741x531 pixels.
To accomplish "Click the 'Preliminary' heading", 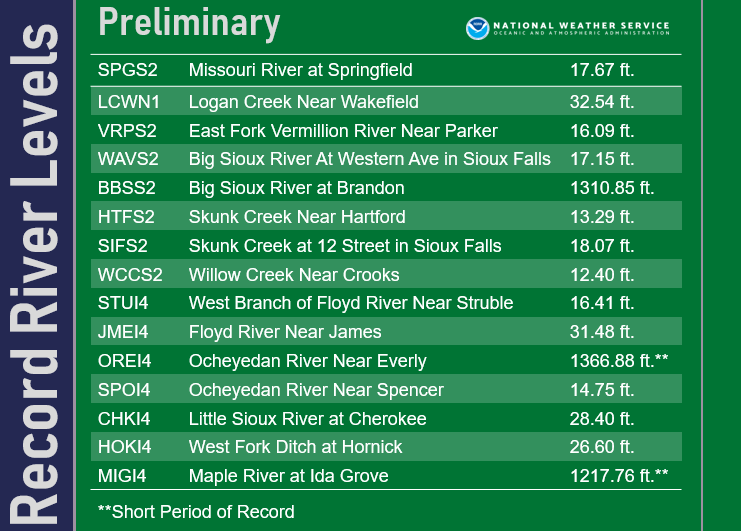I will click(x=189, y=23).
